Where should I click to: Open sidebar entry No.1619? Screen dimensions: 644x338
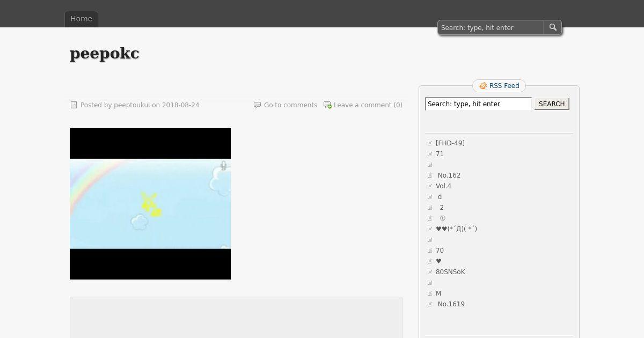click(x=451, y=304)
